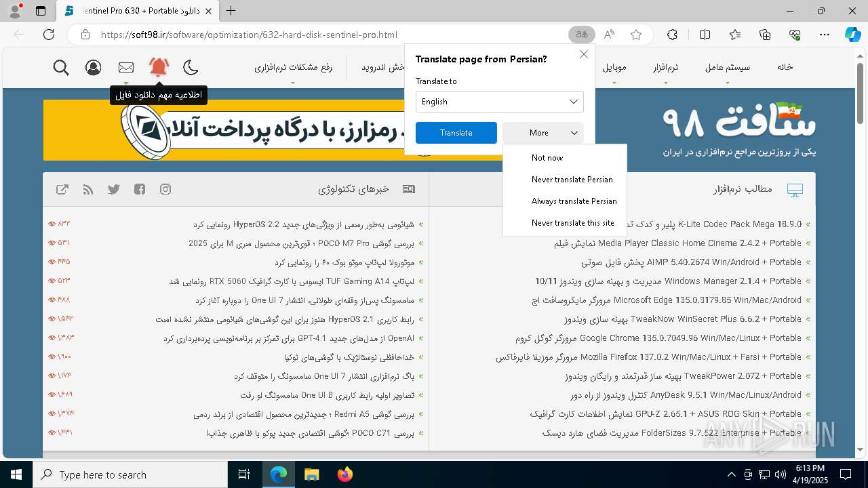868x488 pixels.
Task: Open the browser Extensions puzzle icon
Action: pyautogui.click(x=672, y=35)
